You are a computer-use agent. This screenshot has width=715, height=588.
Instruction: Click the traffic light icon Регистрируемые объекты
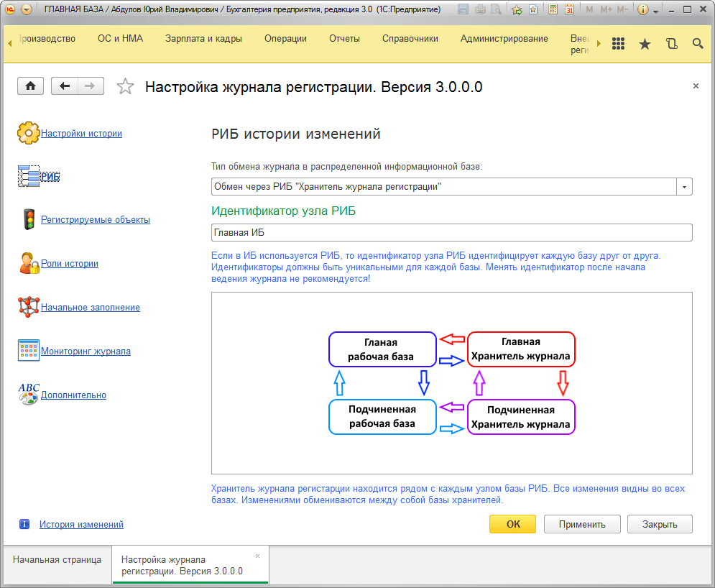(x=29, y=219)
